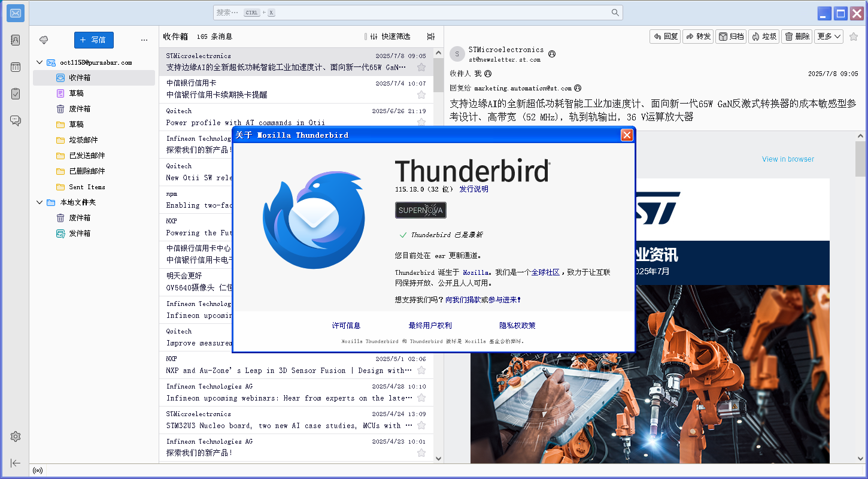Reply to the message with 回复
This screenshot has width=868, height=479.
coord(666,37)
